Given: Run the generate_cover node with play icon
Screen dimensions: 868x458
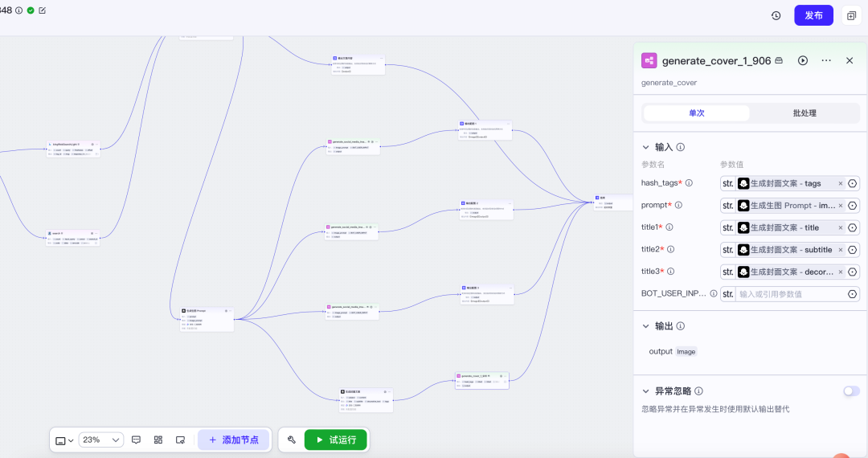Looking at the screenshot, I should (x=802, y=61).
